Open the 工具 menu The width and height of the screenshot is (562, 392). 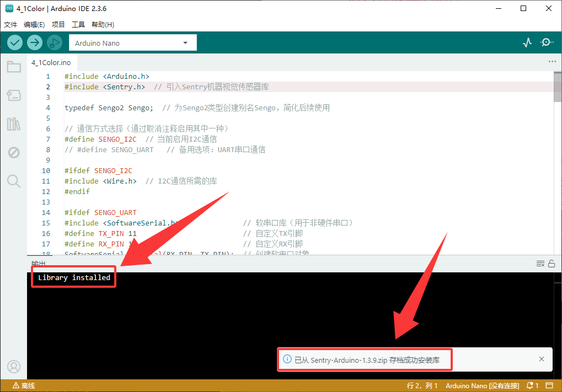[x=78, y=24]
